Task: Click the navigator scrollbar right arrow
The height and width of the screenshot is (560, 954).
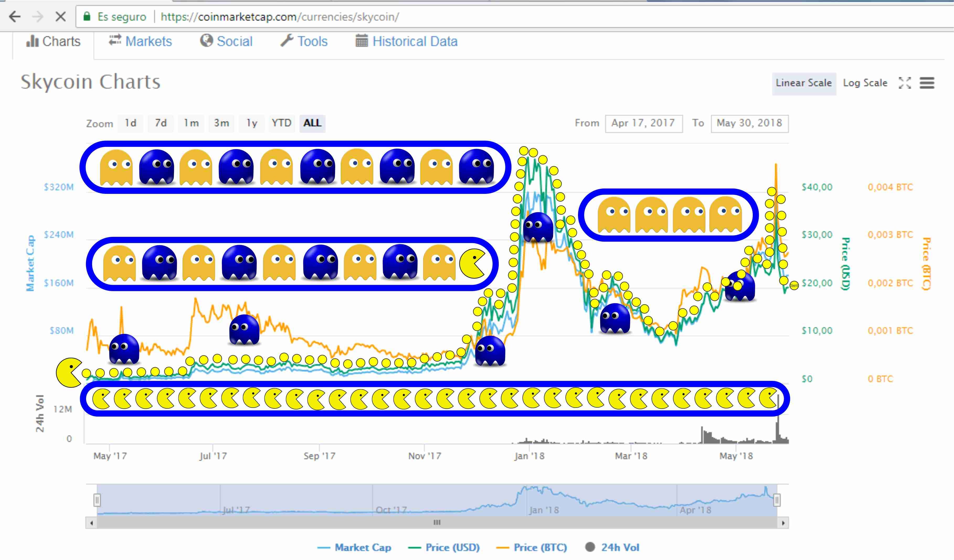Action: [x=783, y=523]
